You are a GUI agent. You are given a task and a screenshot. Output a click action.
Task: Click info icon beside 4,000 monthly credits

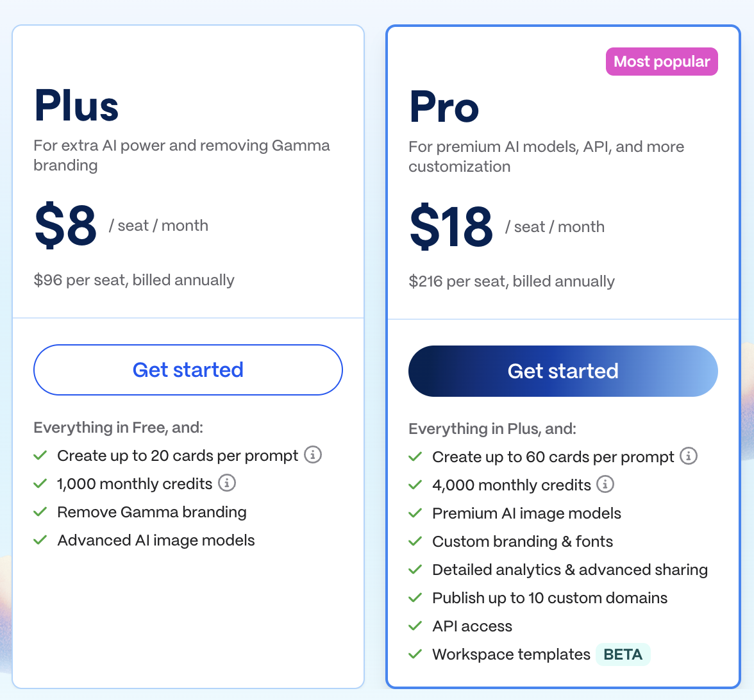pos(605,485)
